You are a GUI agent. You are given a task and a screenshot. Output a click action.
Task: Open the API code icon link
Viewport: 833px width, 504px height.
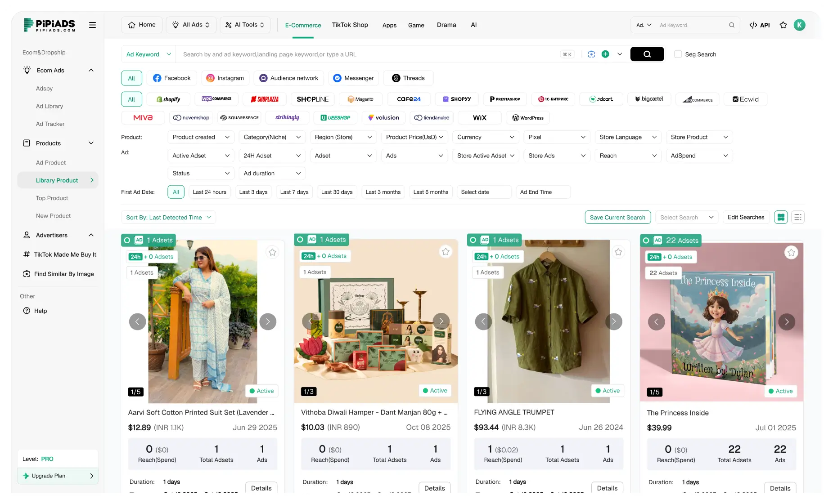point(759,25)
